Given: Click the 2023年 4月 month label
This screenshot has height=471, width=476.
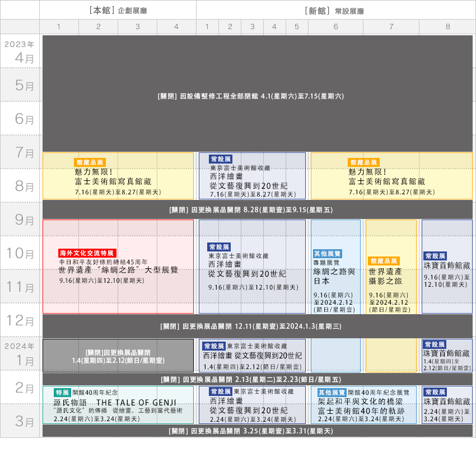Looking at the screenshot, I should [x=20, y=52].
